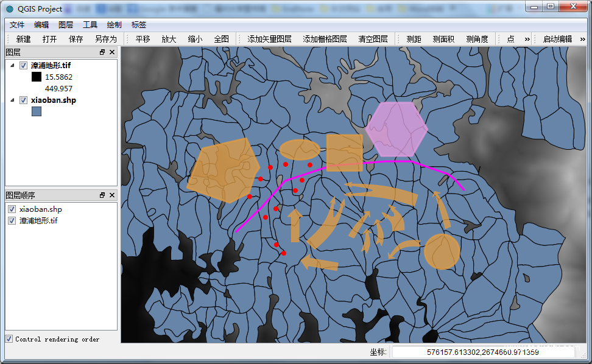Click 添加栅格图层 to add raster layer
Viewport: 592px width, 364px height.
point(325,39)
